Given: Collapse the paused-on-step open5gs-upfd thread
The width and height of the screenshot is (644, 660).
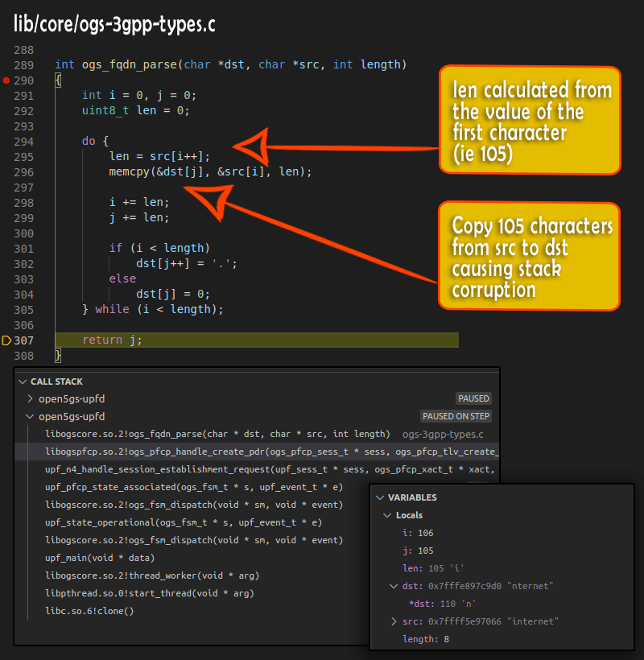Looking at the screenshot, I should click(x=31, y=416).
